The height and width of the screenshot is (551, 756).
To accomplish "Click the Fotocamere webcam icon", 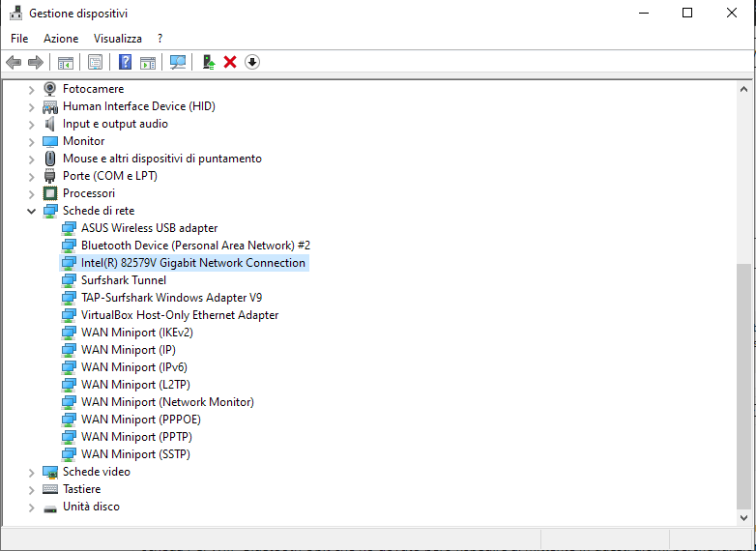I will 49,89.
